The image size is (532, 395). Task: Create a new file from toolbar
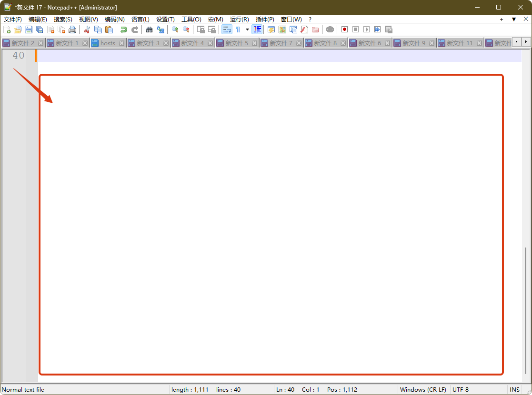pyautogui.click(x=7, y=30)
